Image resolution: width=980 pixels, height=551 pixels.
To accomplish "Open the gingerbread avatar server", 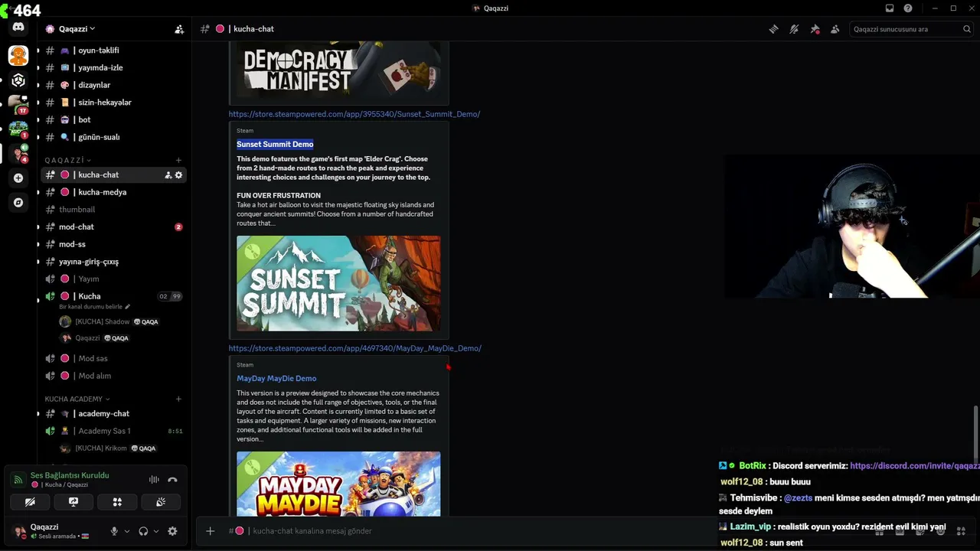I will [18, 55].
